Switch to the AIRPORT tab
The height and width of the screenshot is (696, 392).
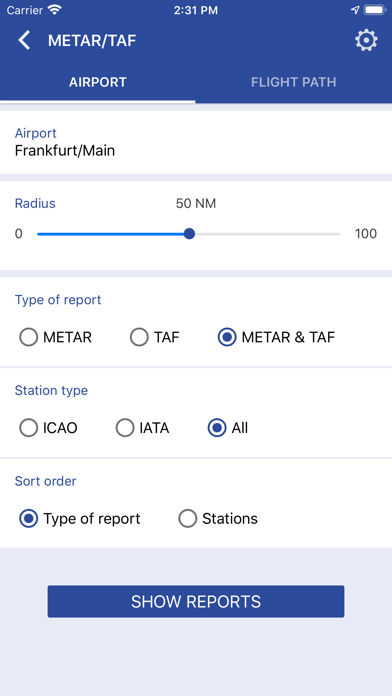pos(98,82)
